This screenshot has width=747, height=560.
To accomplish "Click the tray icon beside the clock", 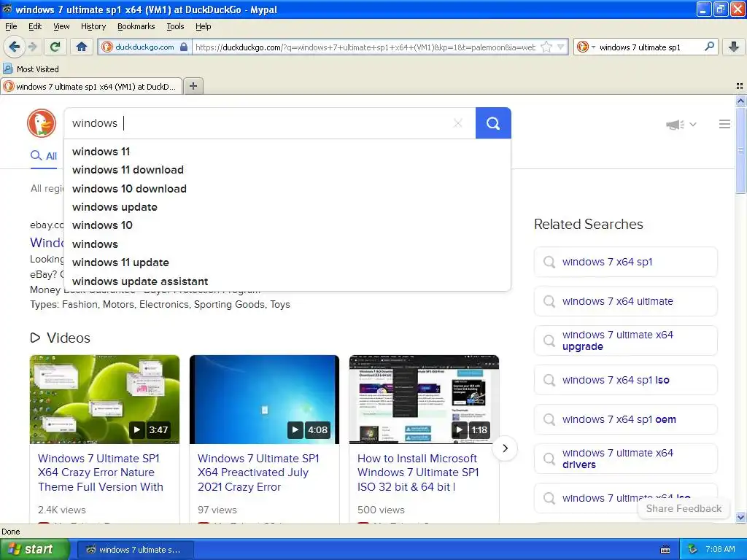I will (692, 550).
